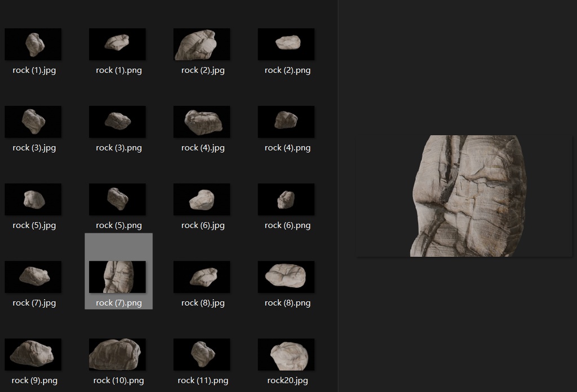
Task: Select the file name "rock (9).png"
Action: click(x=34, y=381)
